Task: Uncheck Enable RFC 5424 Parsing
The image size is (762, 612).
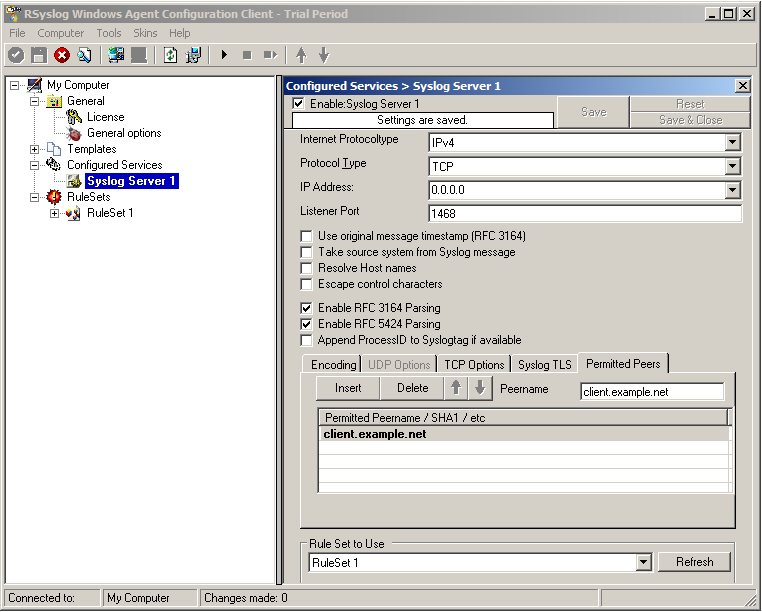Action: coord(306,324)
